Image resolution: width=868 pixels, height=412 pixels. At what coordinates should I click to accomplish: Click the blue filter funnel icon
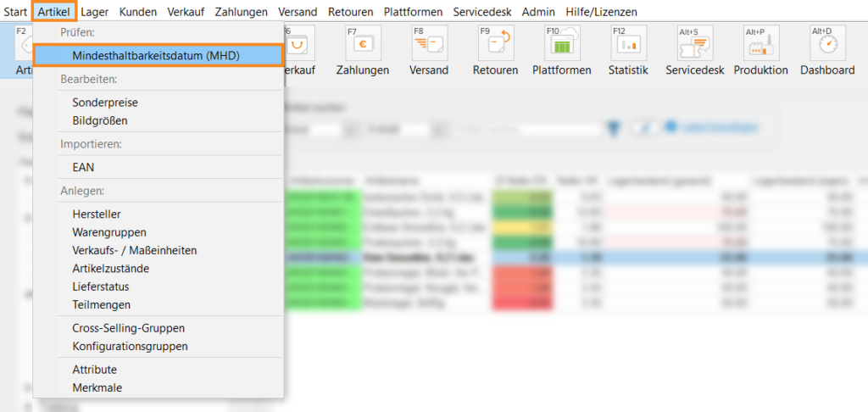(615, 128)
